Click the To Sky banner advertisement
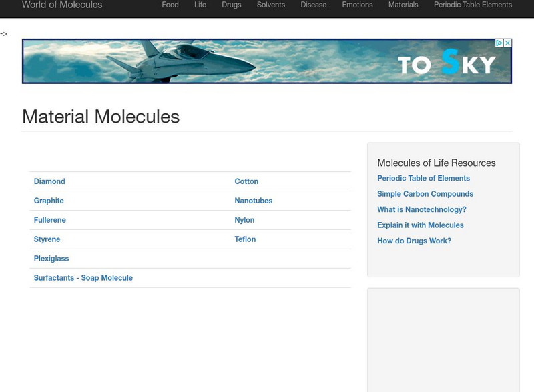The width and height of the screenshot is (534, 392). click(x=267, y=61)
